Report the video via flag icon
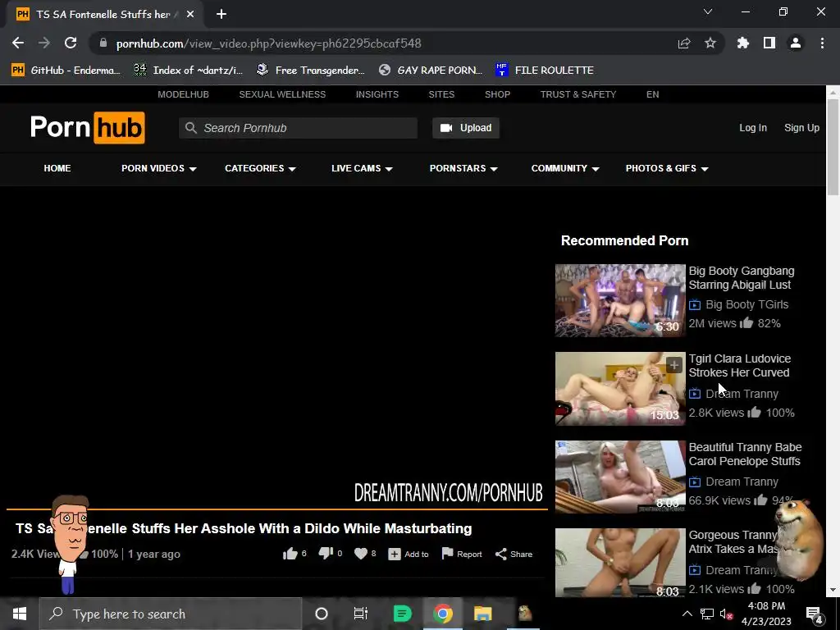Image resolution: width=840 pixels, height=630 pixels. tap(447, 554)
